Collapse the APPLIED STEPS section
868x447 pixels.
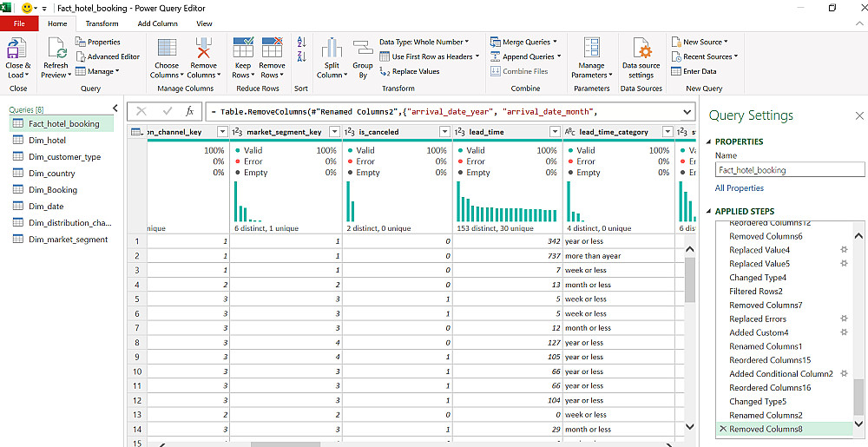pos(707,212)
